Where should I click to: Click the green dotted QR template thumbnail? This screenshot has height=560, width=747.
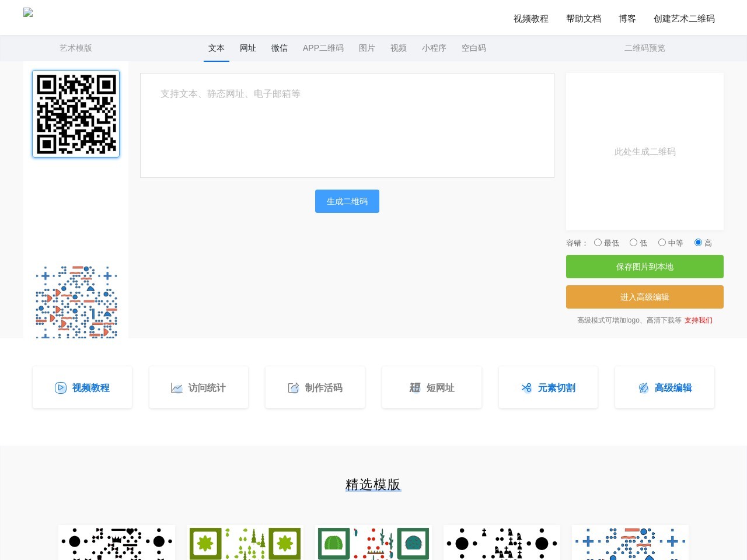[x=245, y=543]
